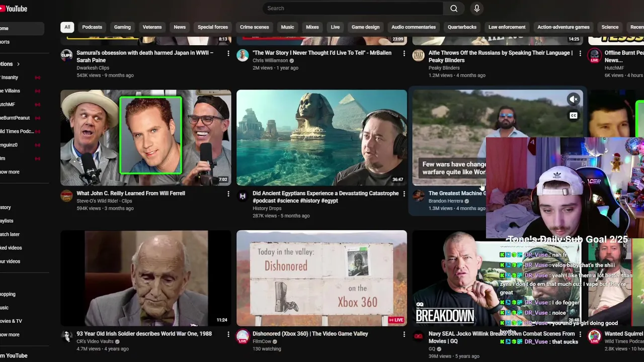Open menu for Alfie Throws Off Russians video

click(x=580, y=53)
